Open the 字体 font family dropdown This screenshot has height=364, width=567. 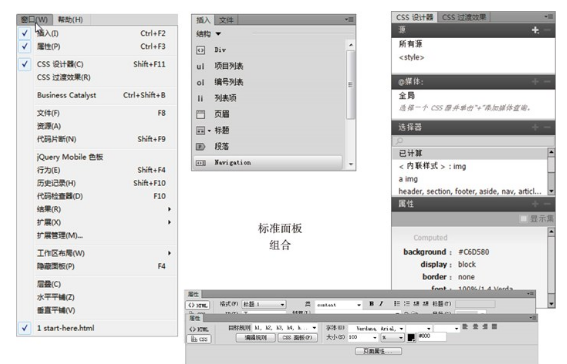click(x=376, y=328)
